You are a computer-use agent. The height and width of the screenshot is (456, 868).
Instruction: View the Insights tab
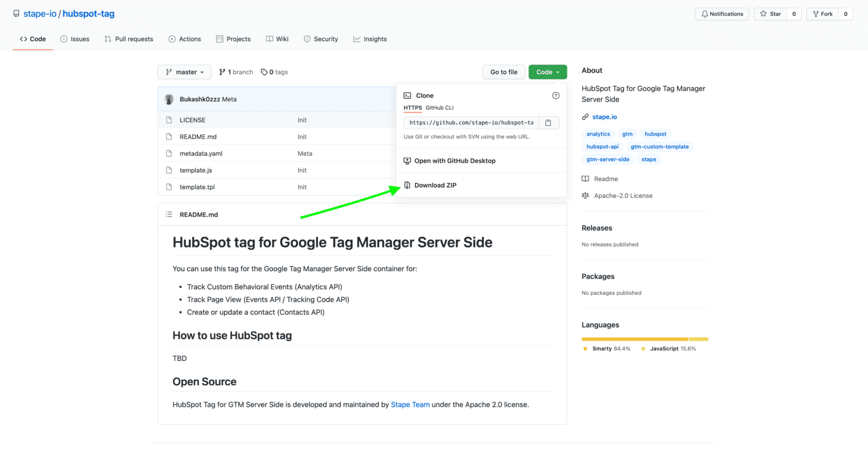(x=370, y=39)
